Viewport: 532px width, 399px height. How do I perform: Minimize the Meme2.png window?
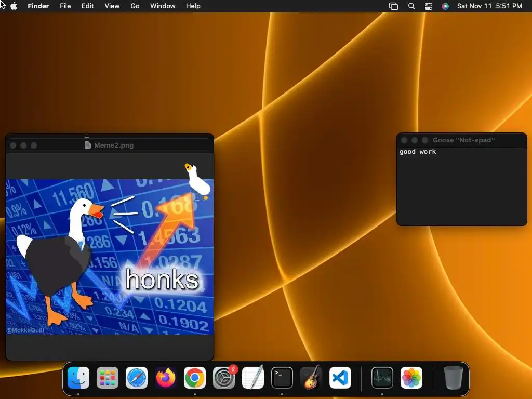pos(23,145)
